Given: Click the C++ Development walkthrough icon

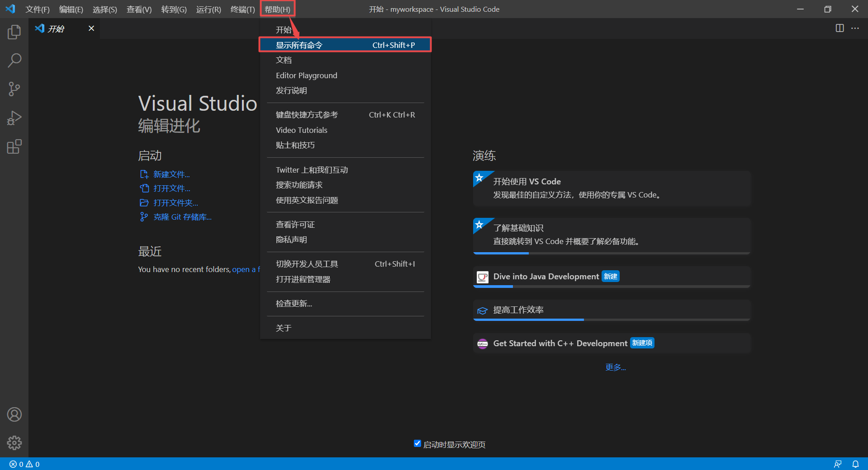Looking at the screenshot, I should pos(483,343).
